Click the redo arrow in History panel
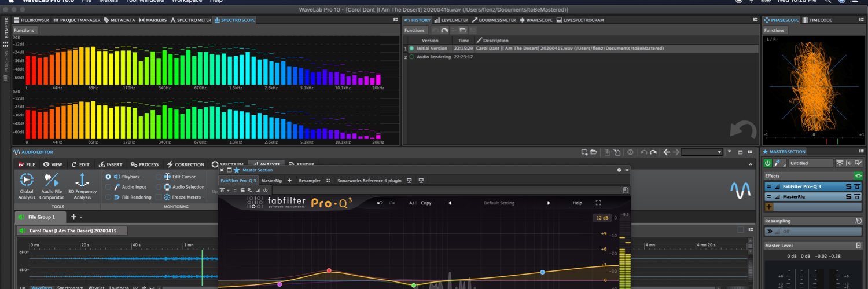The width and height of the screenshot is (868, 289). pos(444,30)
